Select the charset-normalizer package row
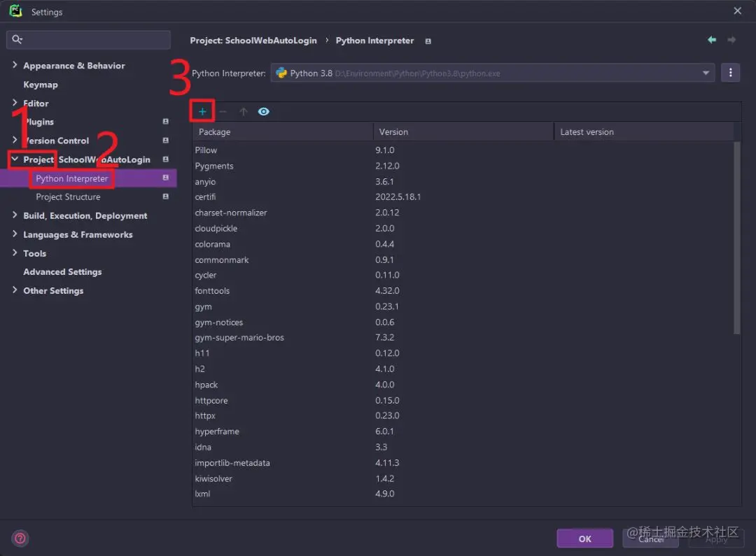The height and width of the screenshot is (556, 756). point(463,213)
